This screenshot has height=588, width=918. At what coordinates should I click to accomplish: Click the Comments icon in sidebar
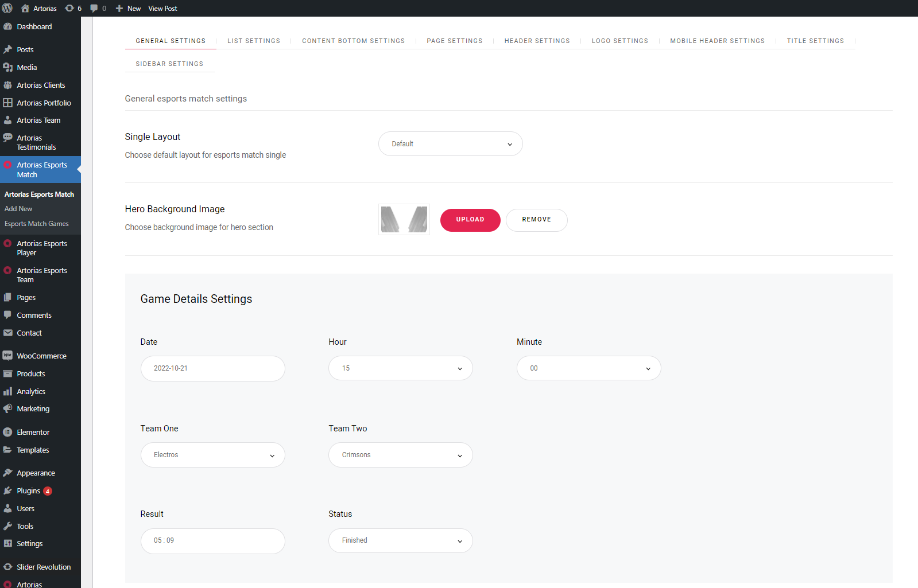coord(7,315)
